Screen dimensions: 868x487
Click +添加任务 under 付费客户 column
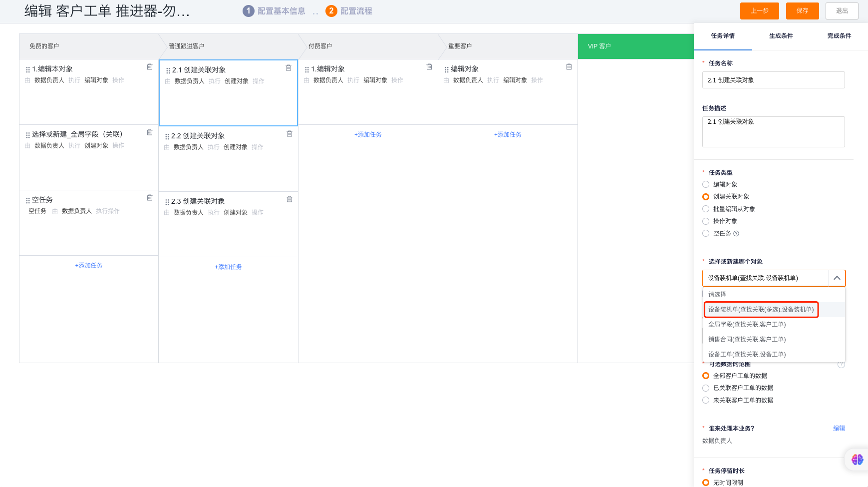(x=368, y=135)
